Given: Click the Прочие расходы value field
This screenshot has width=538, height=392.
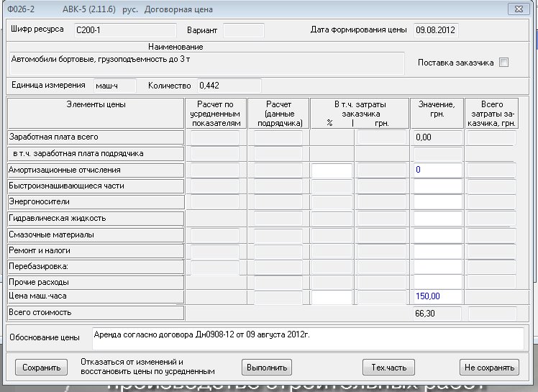Looking at the screenshot, I should pyautogui.click(x=437, y=281).
